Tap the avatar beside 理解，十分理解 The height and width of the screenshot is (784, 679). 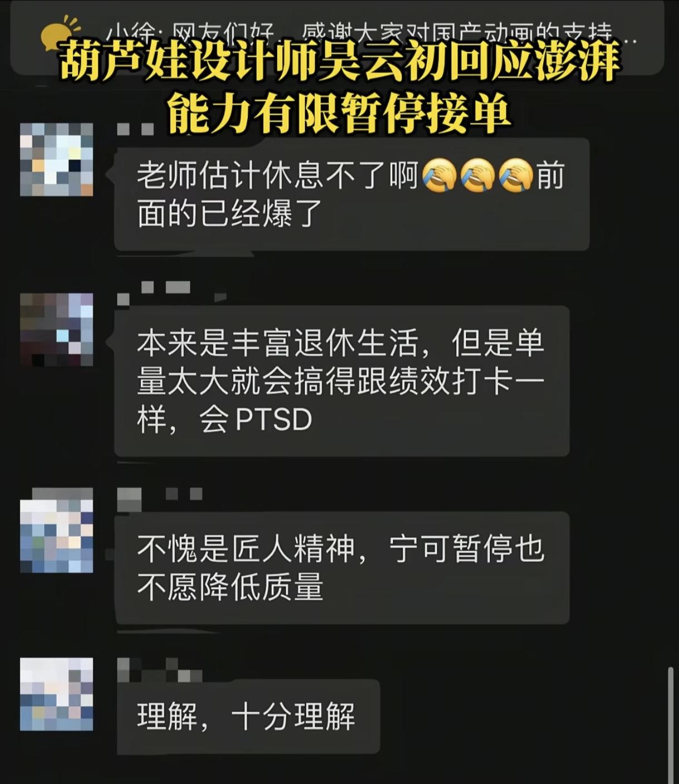point(56,694)
